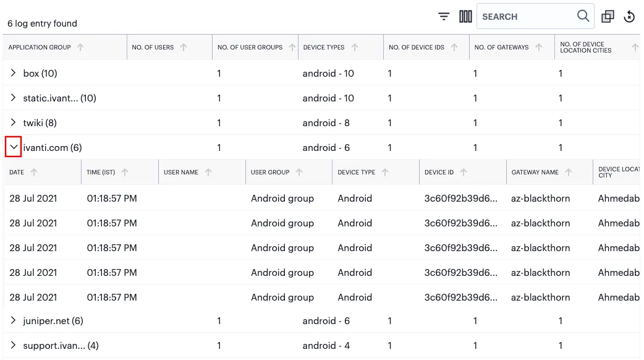Screen dimensions: 644x360
Task: Click the Device Types column header label
Action: click(324, 47)
